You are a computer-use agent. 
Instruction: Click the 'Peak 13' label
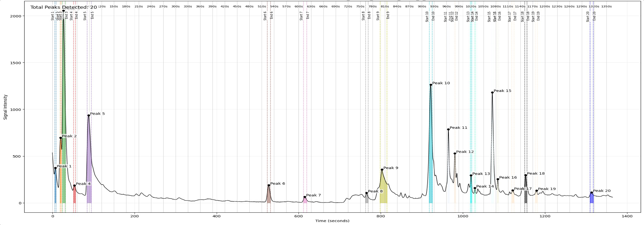(481, 174)
